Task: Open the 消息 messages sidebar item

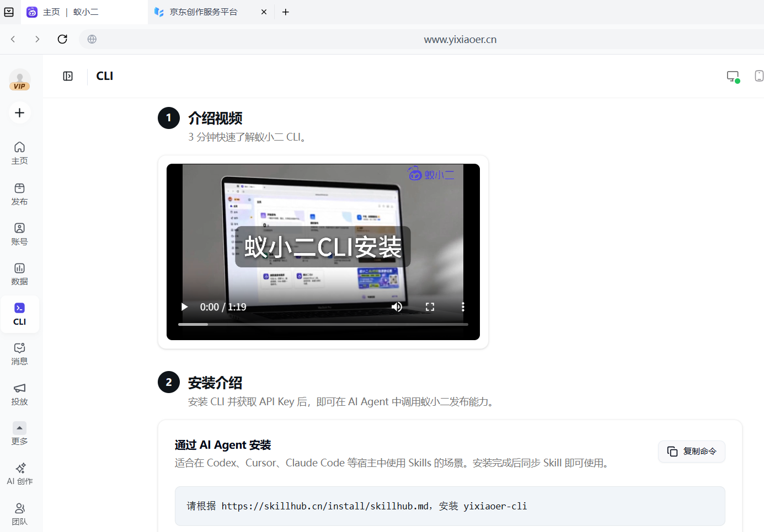Action: 19,354
